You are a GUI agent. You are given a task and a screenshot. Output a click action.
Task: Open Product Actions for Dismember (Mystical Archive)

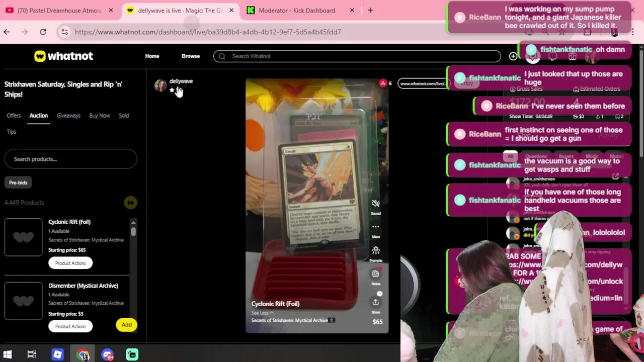70,326
